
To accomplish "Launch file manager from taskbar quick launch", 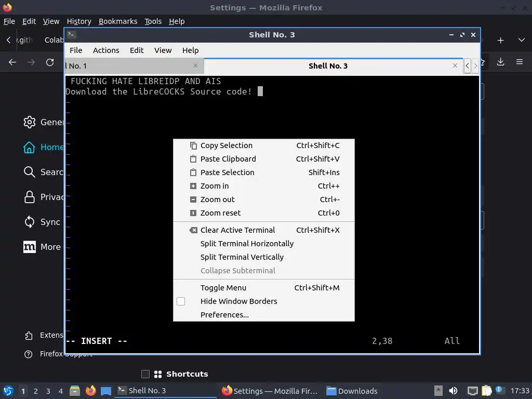I will click(x=75, y=391).
